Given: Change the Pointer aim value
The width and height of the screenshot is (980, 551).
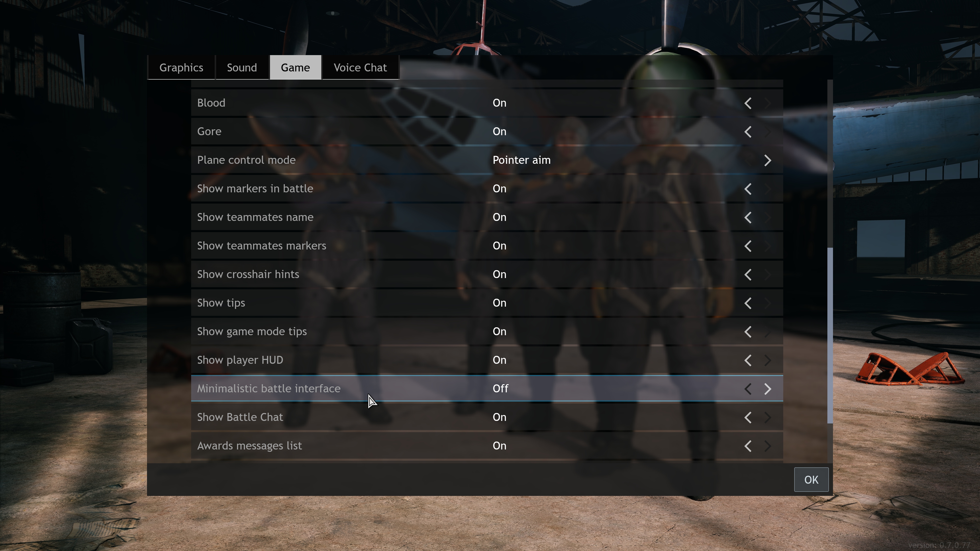Looking at the screenshot, I should click(x=768, y=160).
